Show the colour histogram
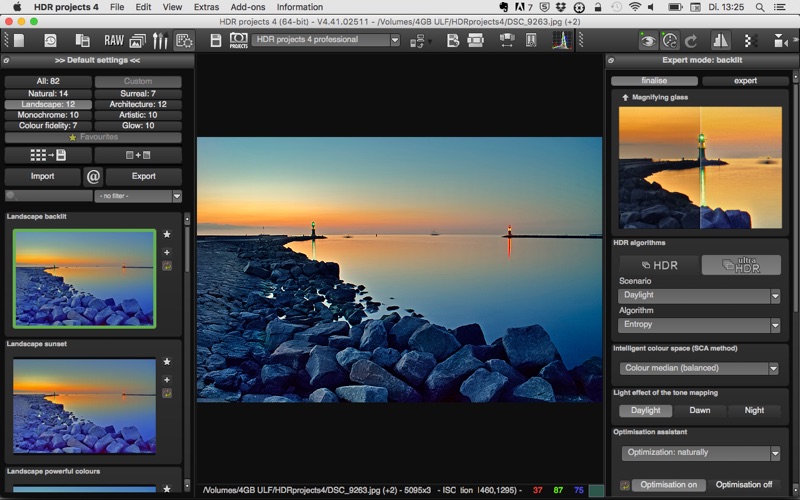 pyautogui.click(x=562, y=40)
